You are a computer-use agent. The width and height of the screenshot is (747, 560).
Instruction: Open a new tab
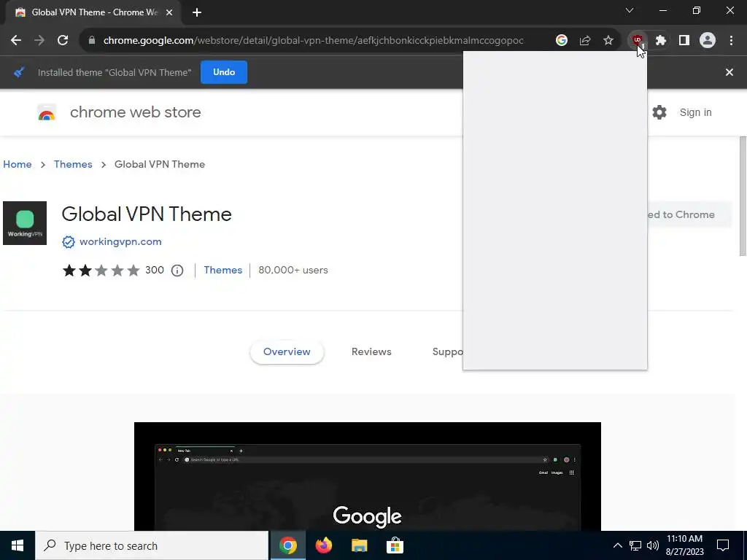[197, 13]
